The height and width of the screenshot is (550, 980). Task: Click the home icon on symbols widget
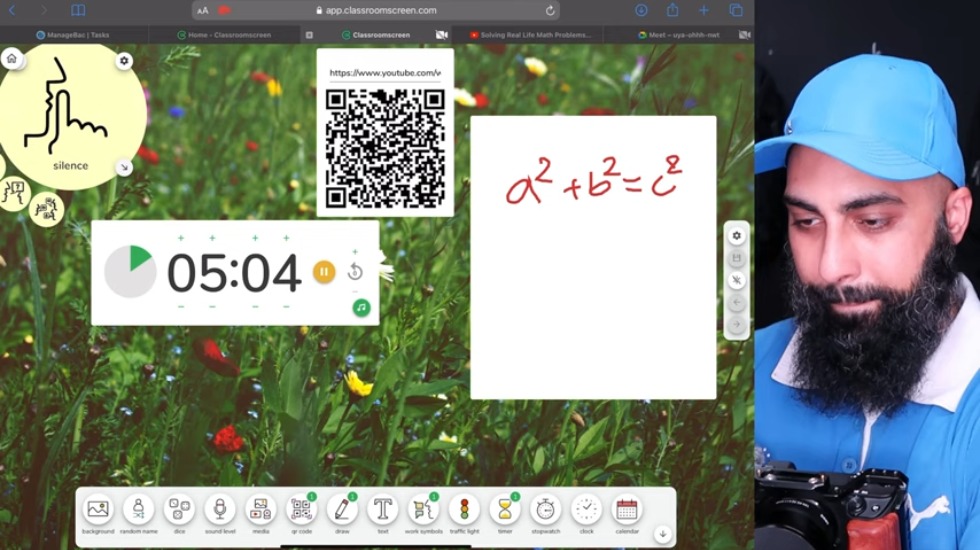11,59
